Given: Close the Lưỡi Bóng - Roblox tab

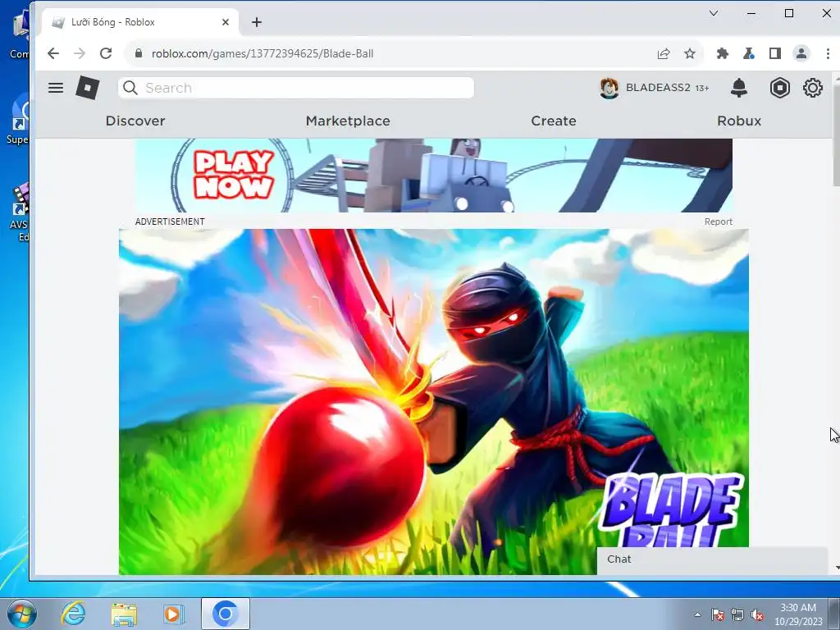Looking at the screenshot, I should [x=226, y=22].
